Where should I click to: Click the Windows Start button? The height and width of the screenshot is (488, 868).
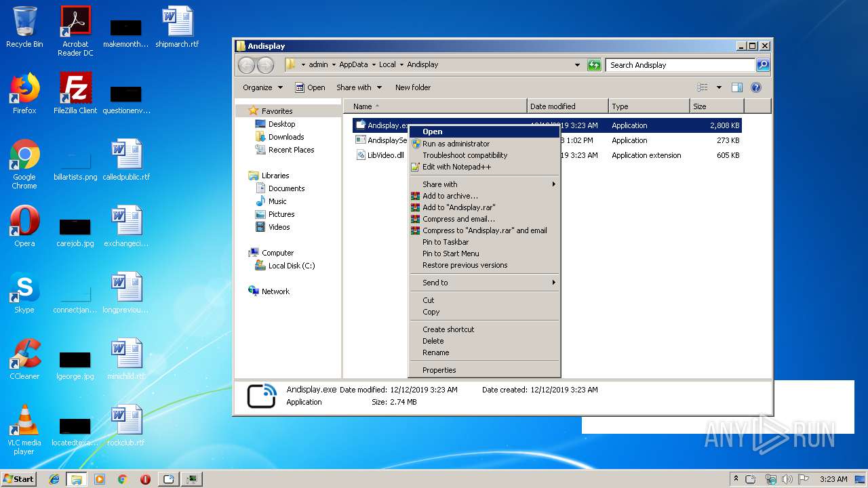click(x=18, y=479)
